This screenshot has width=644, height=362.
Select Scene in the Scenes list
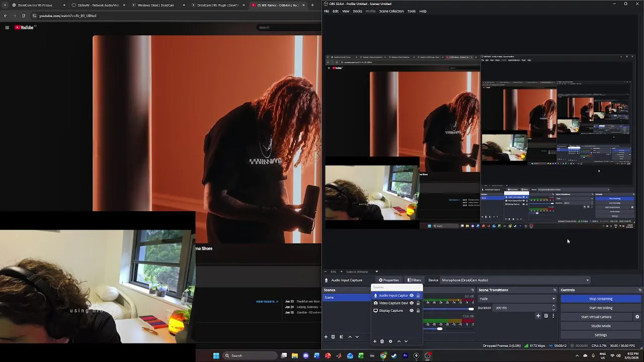(347, 298)
